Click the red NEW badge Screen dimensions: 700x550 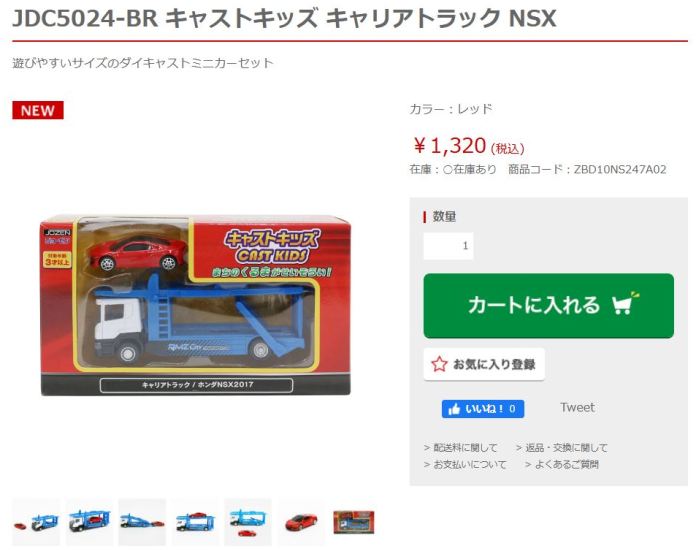[38, 110]
